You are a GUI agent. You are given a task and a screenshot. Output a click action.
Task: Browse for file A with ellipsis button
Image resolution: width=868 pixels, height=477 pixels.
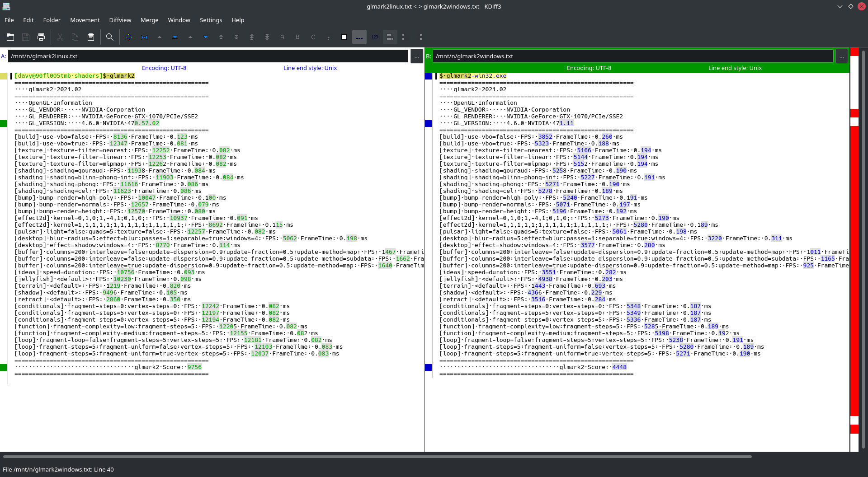click(416, 56)
